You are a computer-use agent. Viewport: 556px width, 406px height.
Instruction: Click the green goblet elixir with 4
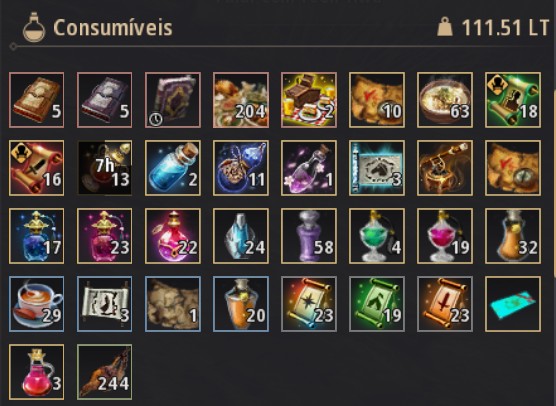click(x=377, y=236)
